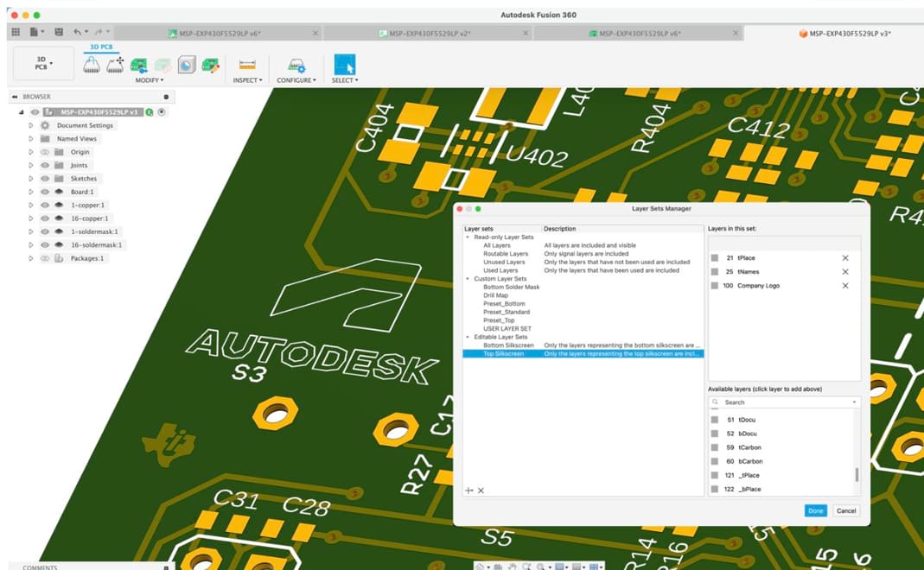The image size is (924, 570).
Task: Expand the Document Settings tree node
Action: (30, 125)
